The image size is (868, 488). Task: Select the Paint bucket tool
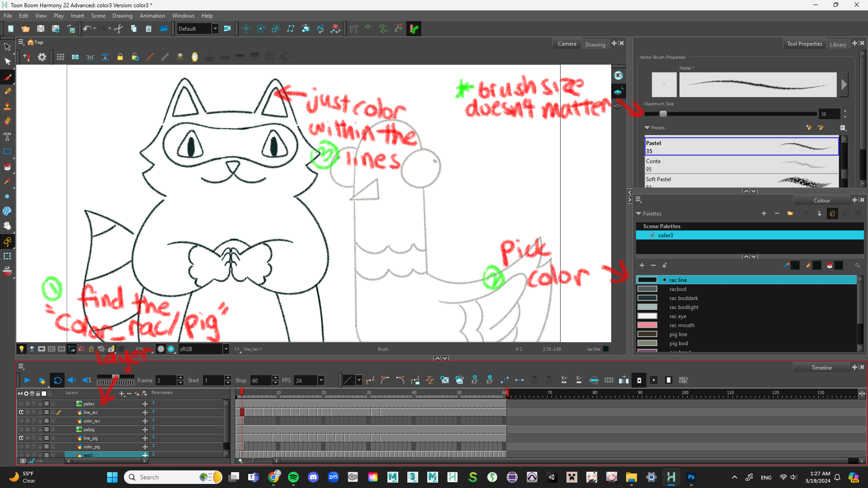pos(7,167)
